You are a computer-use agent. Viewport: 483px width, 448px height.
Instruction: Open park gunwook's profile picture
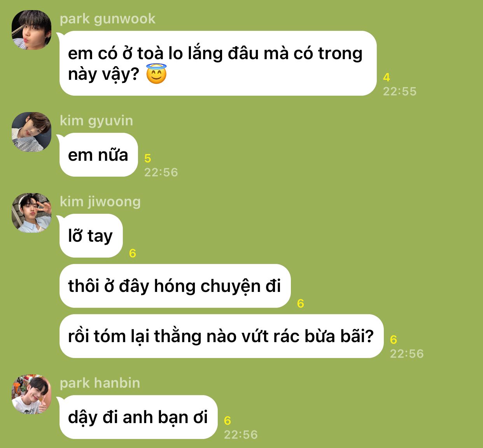(31, 30)
